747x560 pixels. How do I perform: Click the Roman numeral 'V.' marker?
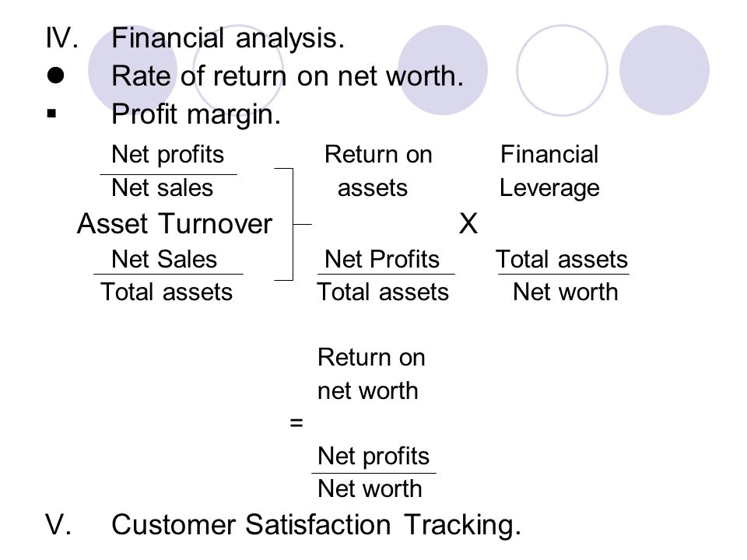(58, 524)
